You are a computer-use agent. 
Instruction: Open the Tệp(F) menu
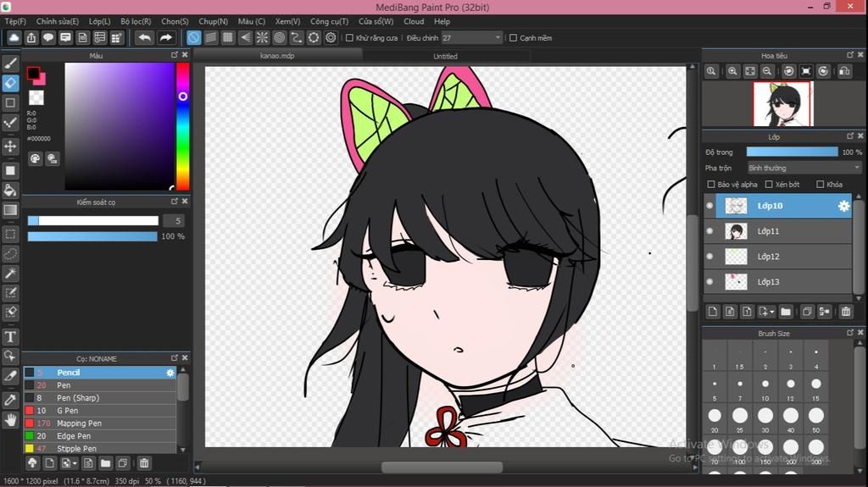pyautogui.click(x=15, y=21)
